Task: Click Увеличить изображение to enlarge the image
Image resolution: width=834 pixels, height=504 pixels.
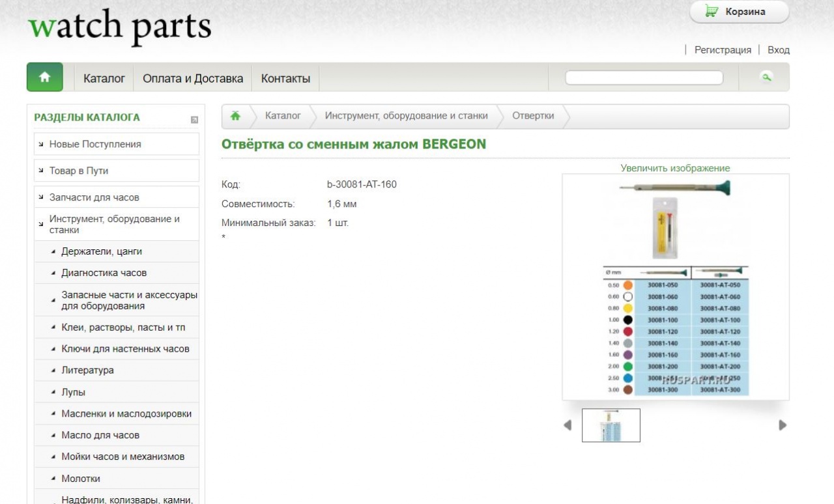Action: pos(675,168)
